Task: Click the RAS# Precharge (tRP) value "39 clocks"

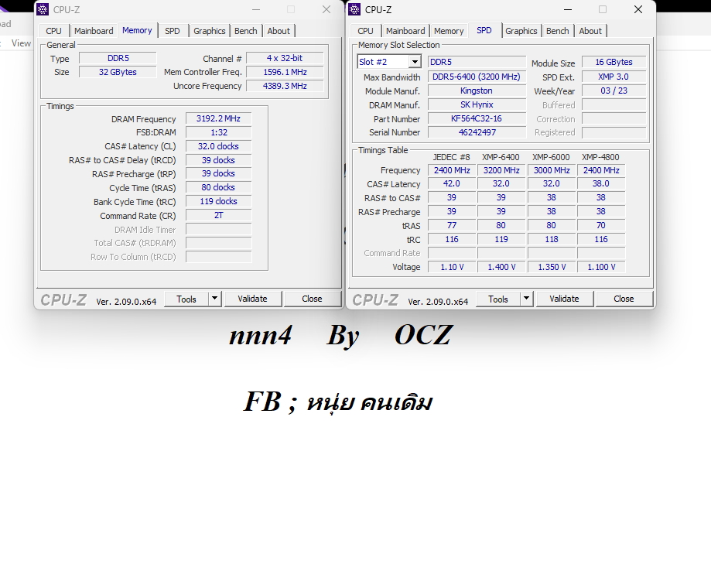Action: click(218, 173)
